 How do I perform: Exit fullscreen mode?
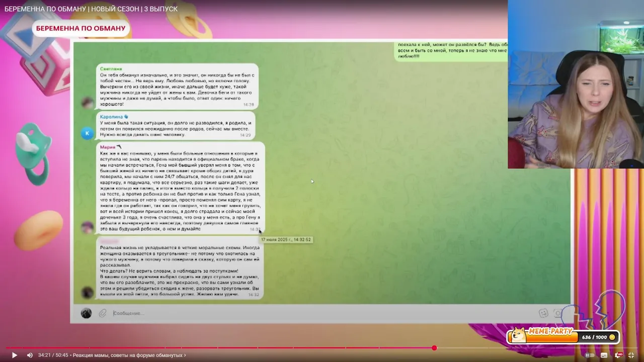[631, 355]
